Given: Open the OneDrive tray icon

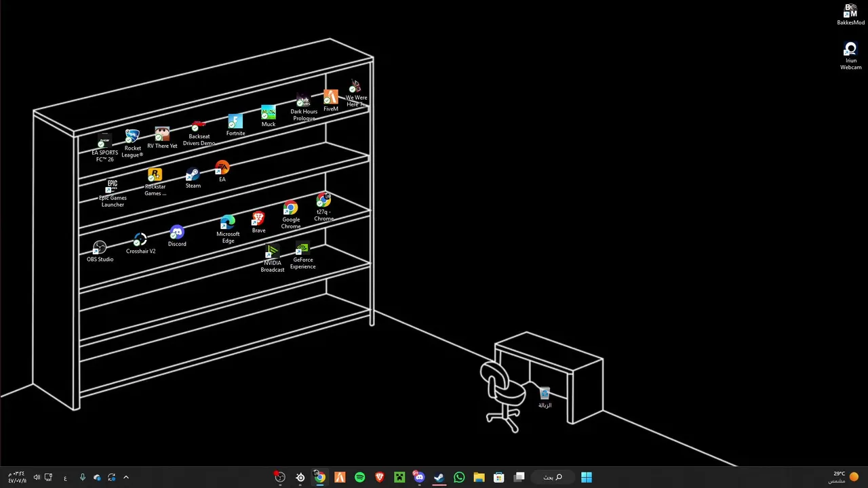Looking at the screenshot, I should pos(97,477).
